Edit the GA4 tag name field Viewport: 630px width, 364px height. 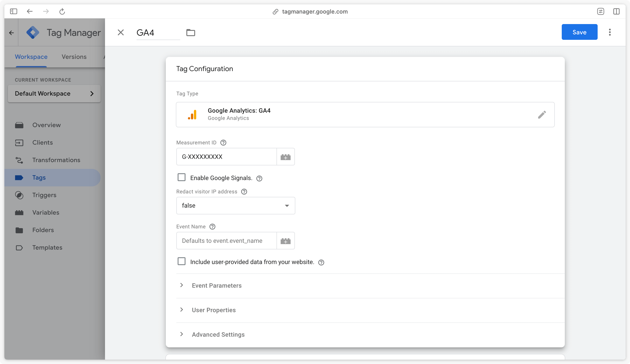pyautogui.click(x=158, y=33)
